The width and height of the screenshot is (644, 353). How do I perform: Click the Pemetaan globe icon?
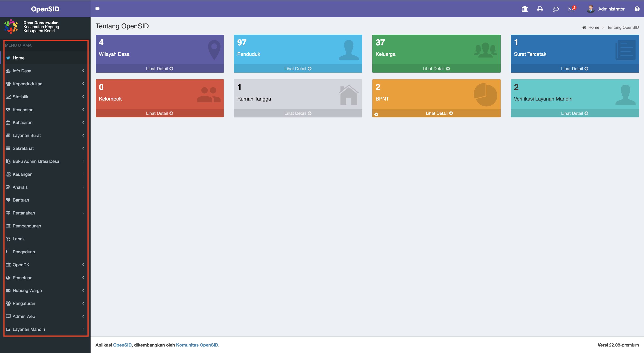pyautogui.click(x=8, y=277)
